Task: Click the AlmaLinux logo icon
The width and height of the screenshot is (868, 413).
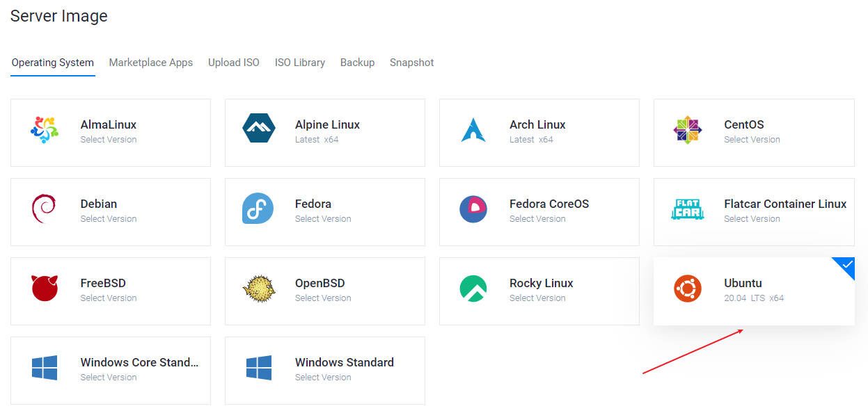Action: (x=45, y=130)
